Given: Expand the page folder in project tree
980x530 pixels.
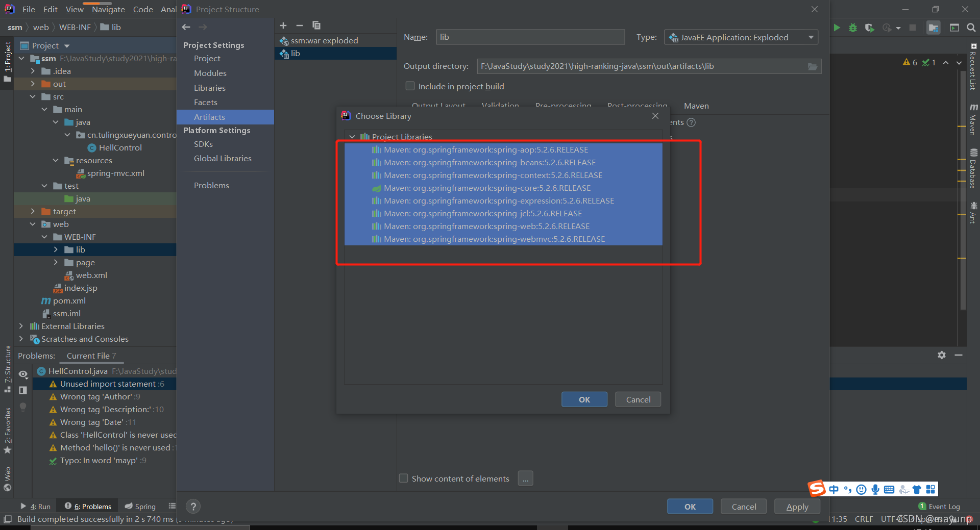Looking at the screenshot, I should coord(56,262).
